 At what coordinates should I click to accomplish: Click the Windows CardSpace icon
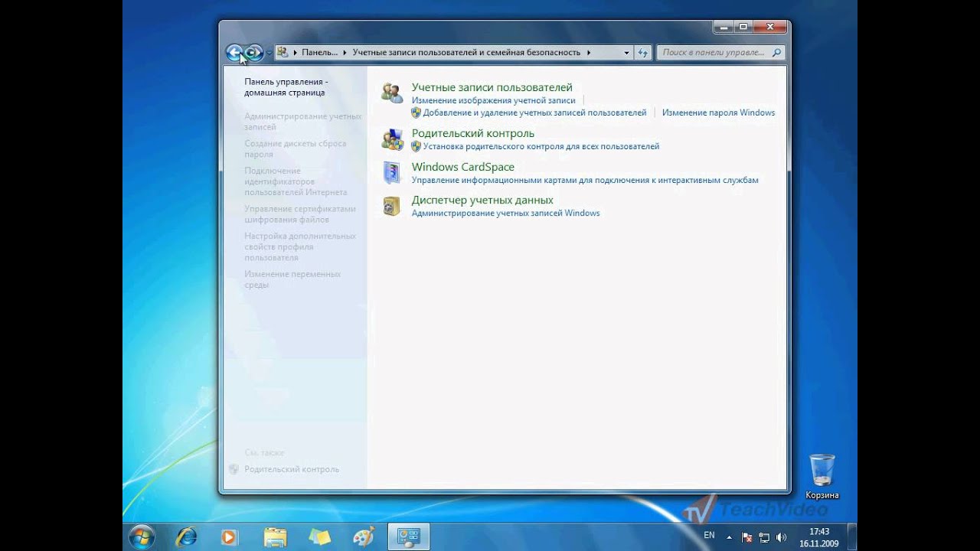[x=392, y=173]
